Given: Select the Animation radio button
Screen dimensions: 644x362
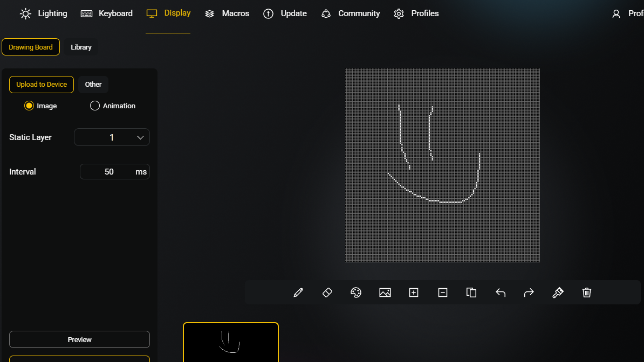Looking at the screenshot, I should [x=95, y=106].
